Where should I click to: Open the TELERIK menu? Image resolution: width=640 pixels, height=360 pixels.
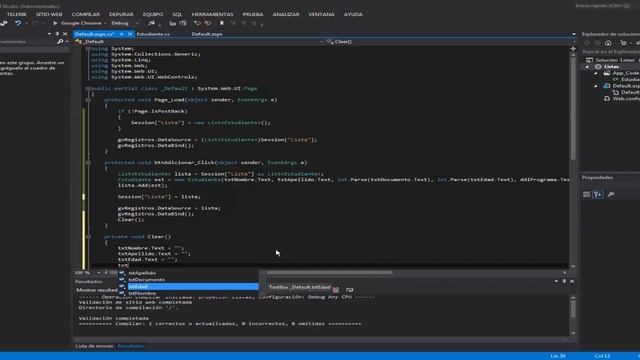pos(17,14)
